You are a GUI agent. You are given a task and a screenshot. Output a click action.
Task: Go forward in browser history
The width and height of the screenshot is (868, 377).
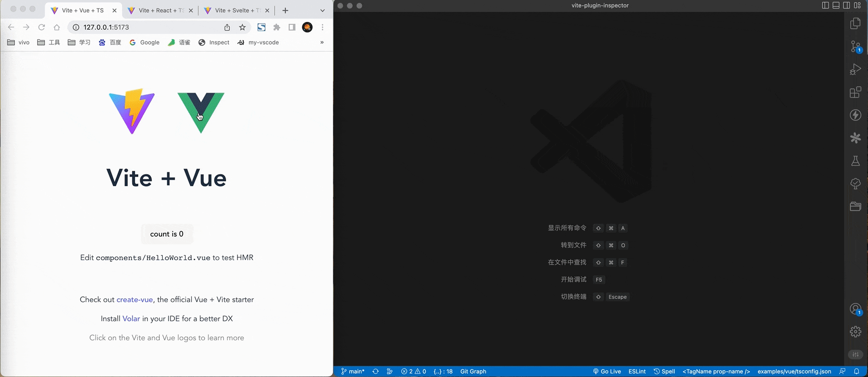tap(26, 27)
